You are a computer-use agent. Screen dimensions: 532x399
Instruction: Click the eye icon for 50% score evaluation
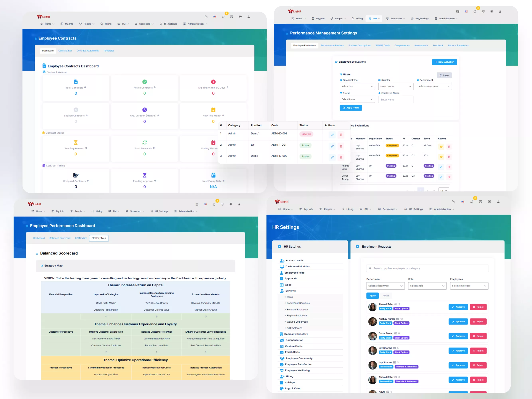point(441,157)
